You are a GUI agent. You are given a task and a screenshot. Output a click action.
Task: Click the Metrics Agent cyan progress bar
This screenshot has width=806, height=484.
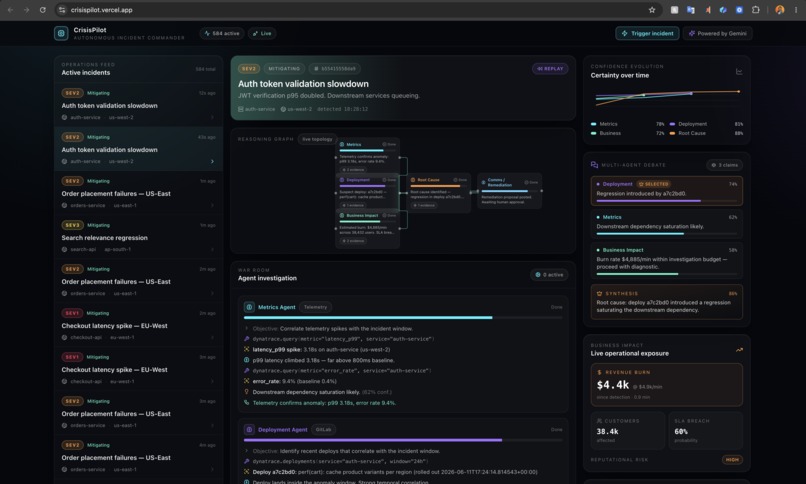tap(402, 318)
